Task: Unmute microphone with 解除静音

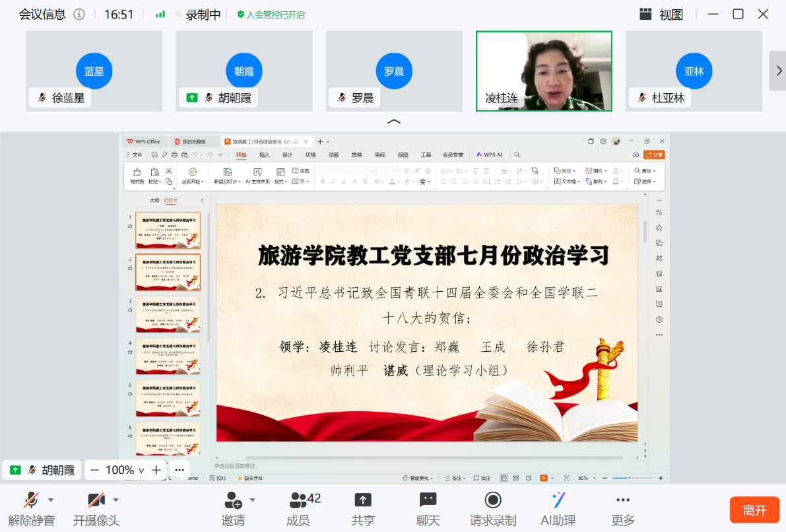Action: [31, 500]
